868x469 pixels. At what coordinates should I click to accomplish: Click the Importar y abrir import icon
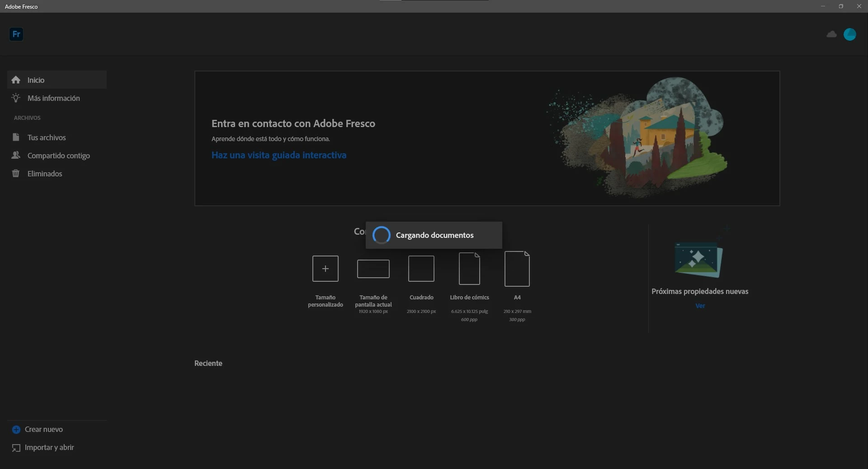pyautogui.click(x=16, y=448)
